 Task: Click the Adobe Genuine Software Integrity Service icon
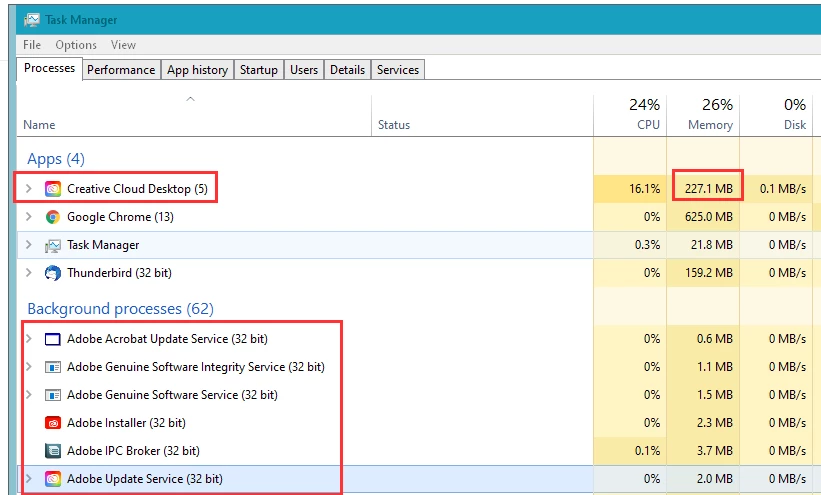point(53,367)
